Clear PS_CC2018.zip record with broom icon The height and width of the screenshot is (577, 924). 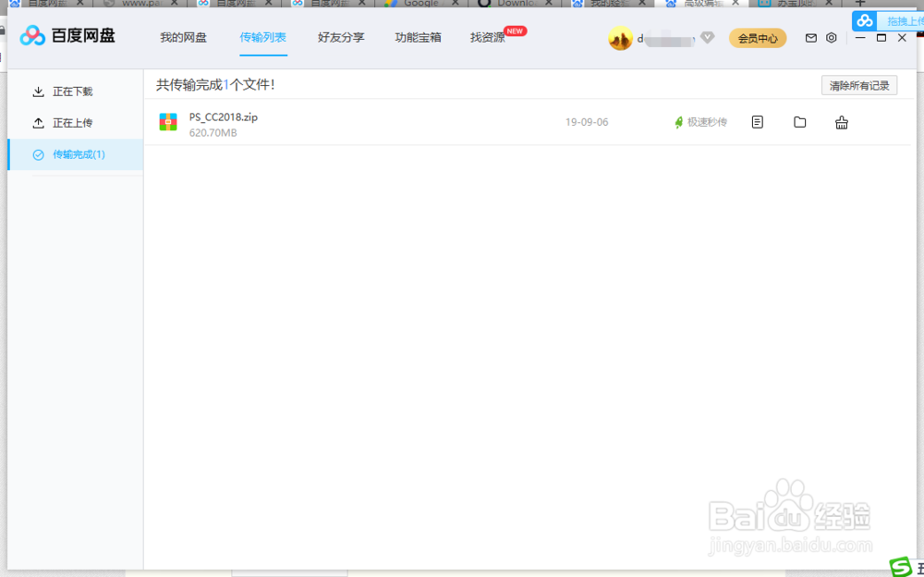click(842, 122)
